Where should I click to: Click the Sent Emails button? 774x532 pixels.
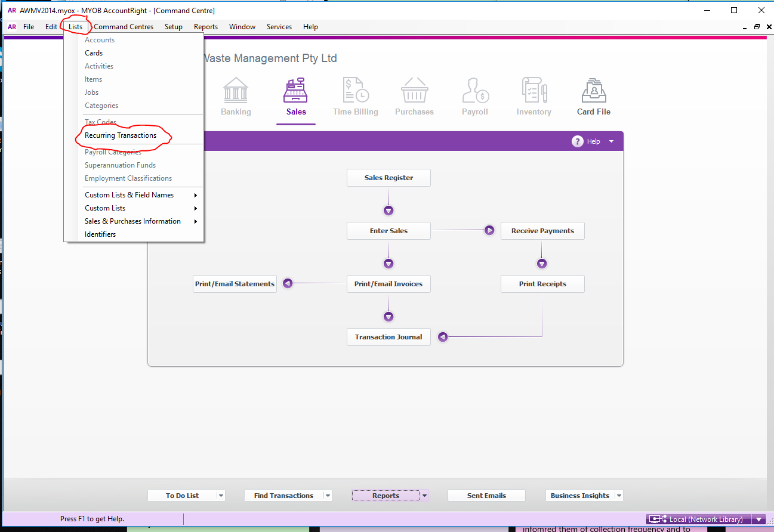point(486,496)
